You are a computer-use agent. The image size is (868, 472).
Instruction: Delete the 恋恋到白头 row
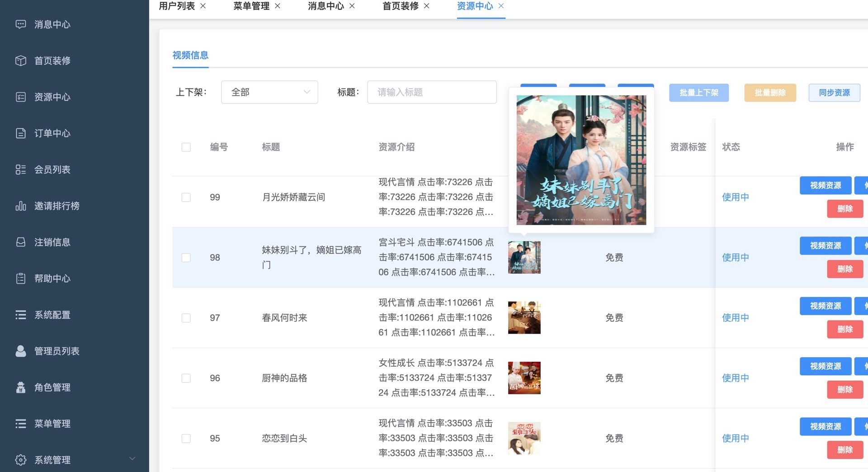(x=845, y=450)
